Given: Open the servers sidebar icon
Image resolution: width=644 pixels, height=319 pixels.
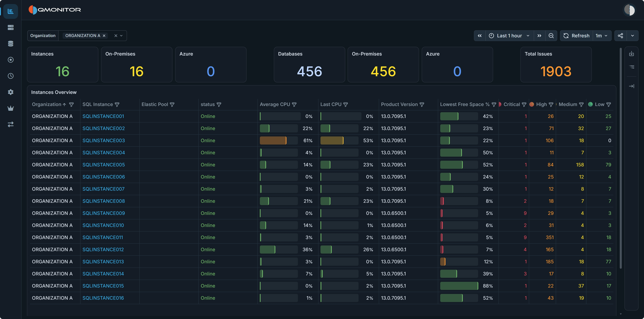Looking at the screenshot, I should point(10,27).
